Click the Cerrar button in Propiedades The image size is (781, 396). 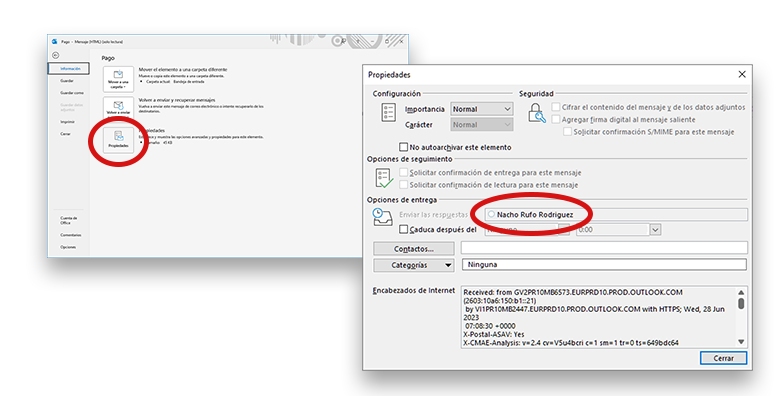[x=723, y=358]
